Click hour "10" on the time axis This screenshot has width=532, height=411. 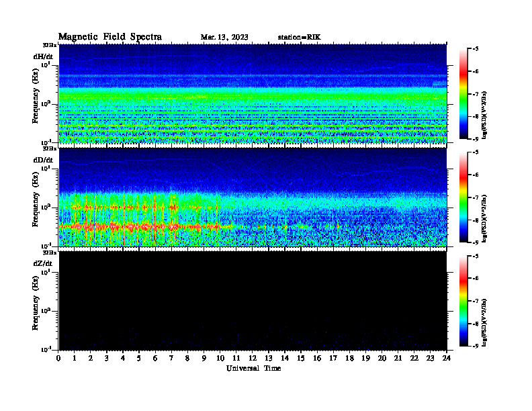coord(220,358)
